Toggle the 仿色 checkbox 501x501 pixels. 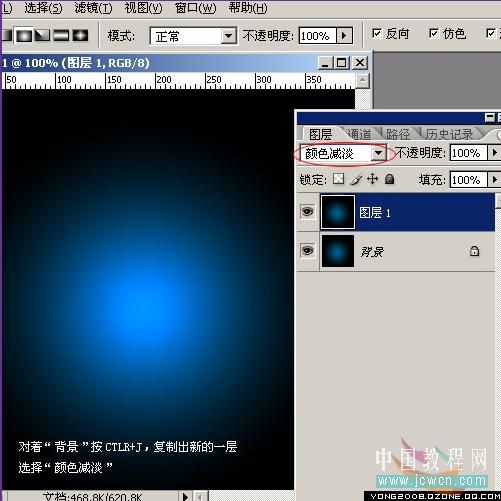click(x=434, y=33)
